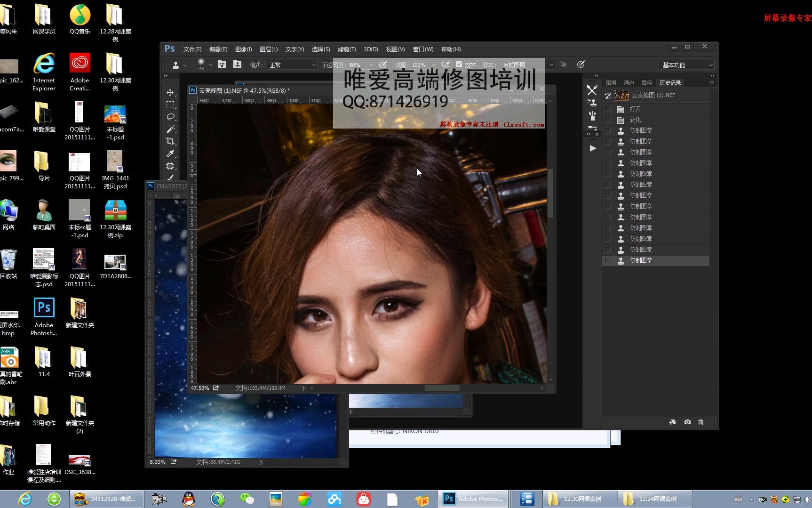Click the 8.33% zoom field in 2I4A0077 window
The width and height of the screenshot is (812, 508).
(158, 462)
